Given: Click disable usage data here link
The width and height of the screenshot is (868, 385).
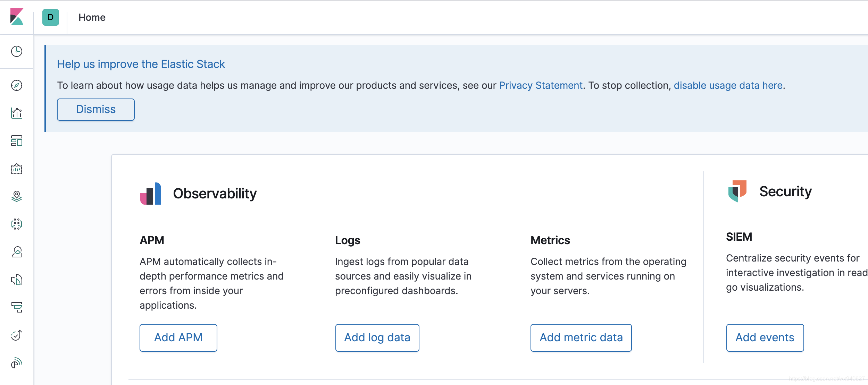Looking at the screenshot, I should (x=728, y=85).
